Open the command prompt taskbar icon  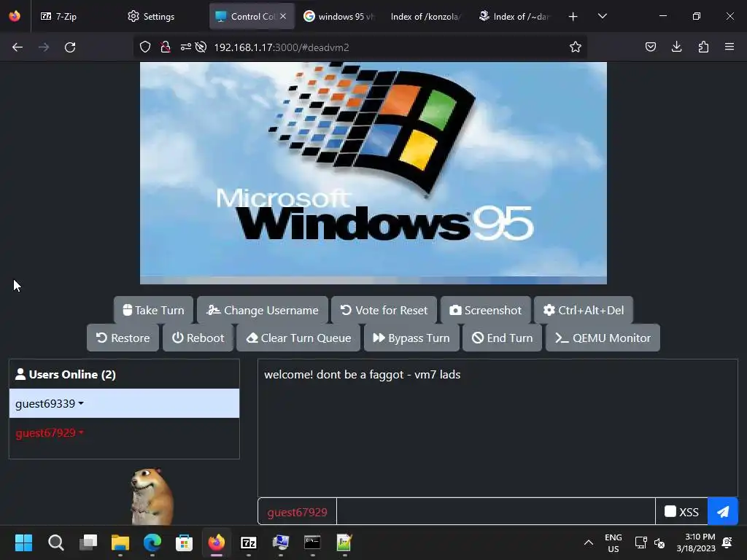[312, 542]
